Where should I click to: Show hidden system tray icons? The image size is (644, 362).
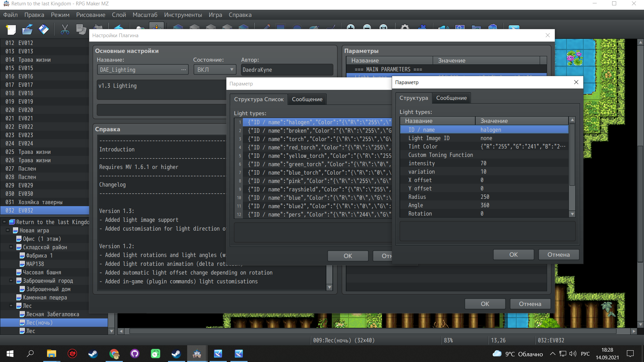click(553, 354)
